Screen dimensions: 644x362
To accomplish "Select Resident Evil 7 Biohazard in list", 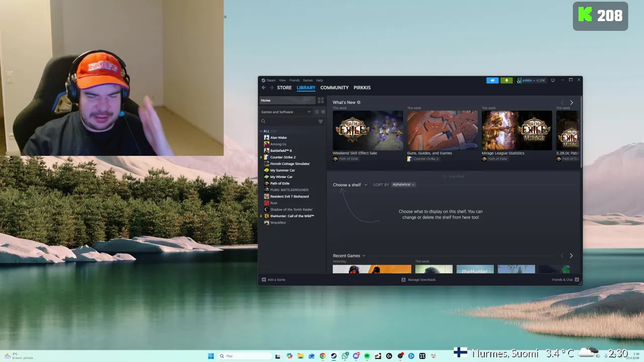I will click(289, 197).
